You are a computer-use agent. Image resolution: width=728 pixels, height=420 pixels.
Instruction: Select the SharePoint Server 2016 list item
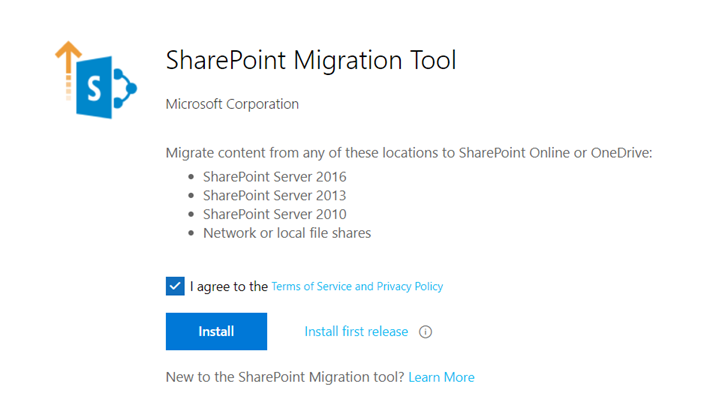[x=274, y=177]
